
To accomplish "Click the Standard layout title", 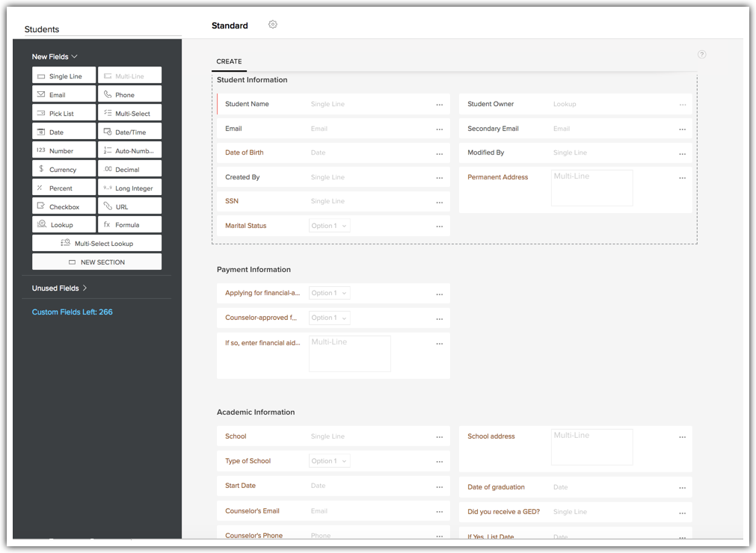I will coord(230,25).
